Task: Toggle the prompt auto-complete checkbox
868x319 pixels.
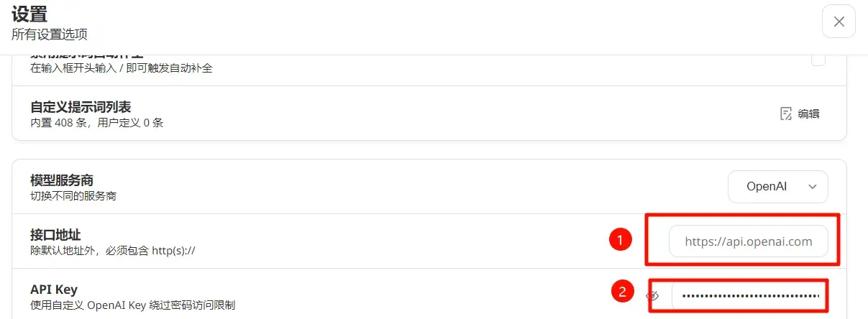Action: coord(818,60)
